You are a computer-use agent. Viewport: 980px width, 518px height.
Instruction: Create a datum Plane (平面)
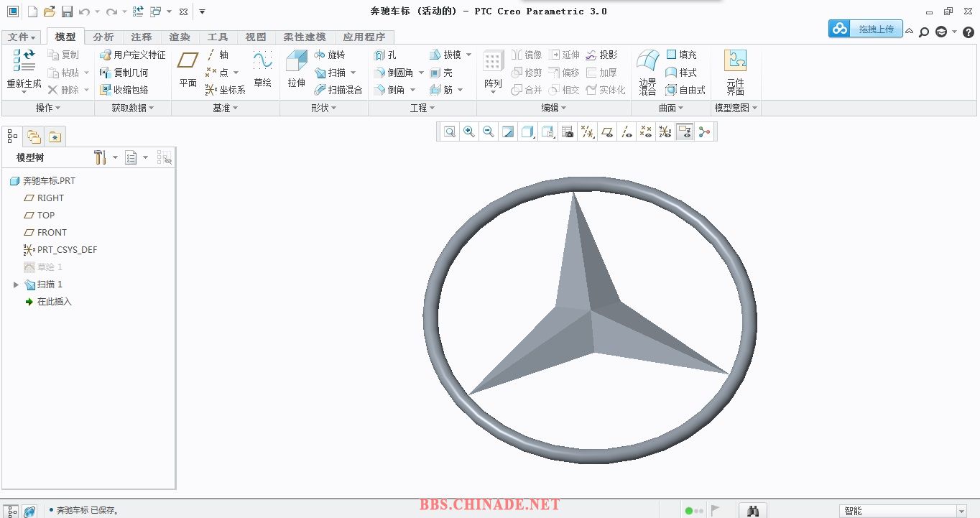pyautogui.click(x=188, y=69)
